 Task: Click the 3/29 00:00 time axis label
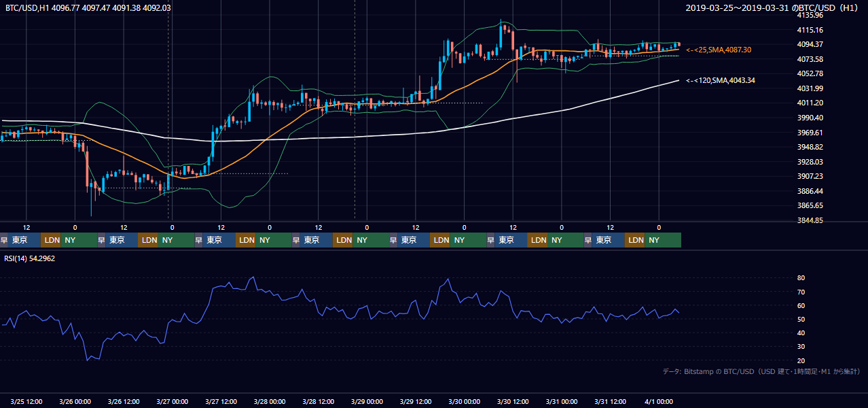click(x=367, y=401)
